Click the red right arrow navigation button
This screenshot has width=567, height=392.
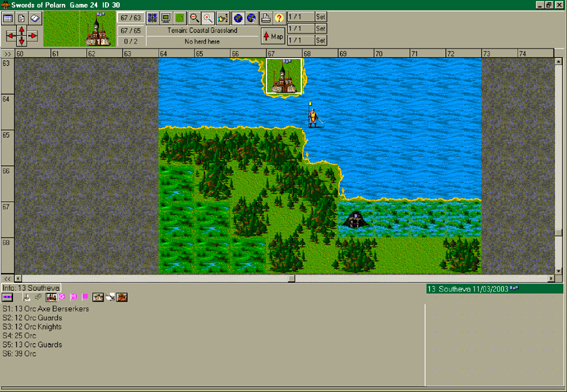coord(33,35)
